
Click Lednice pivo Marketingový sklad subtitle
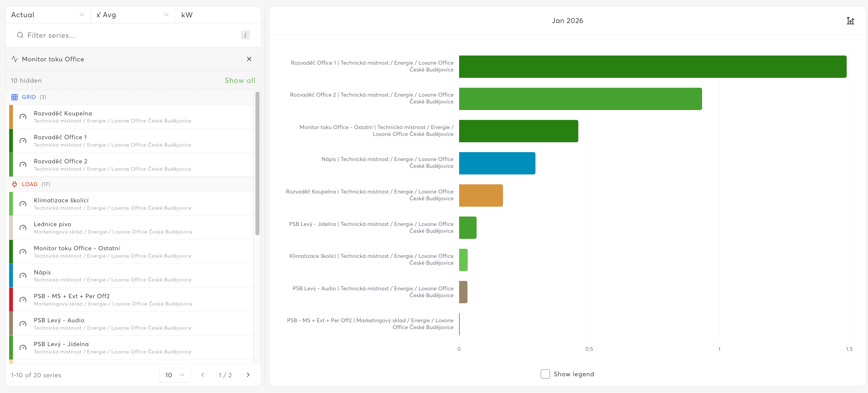[113, 232]
